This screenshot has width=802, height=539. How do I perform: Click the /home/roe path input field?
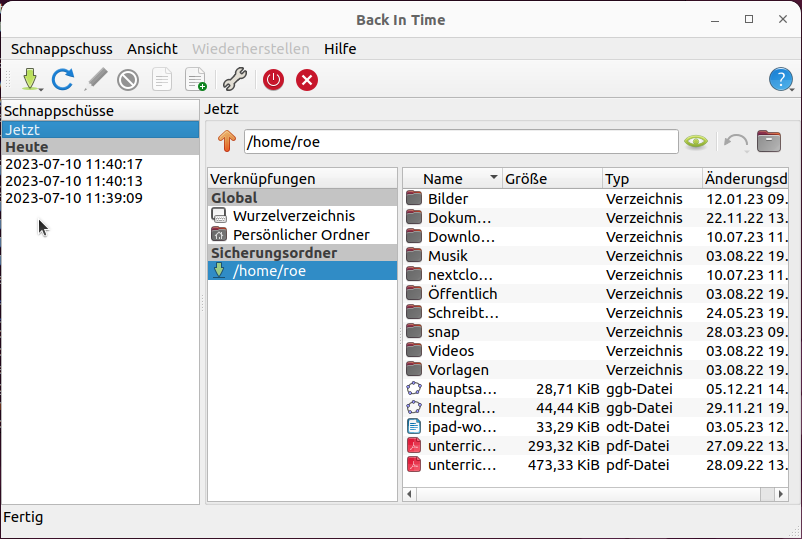pyautogui.click(x=460, y=142)
